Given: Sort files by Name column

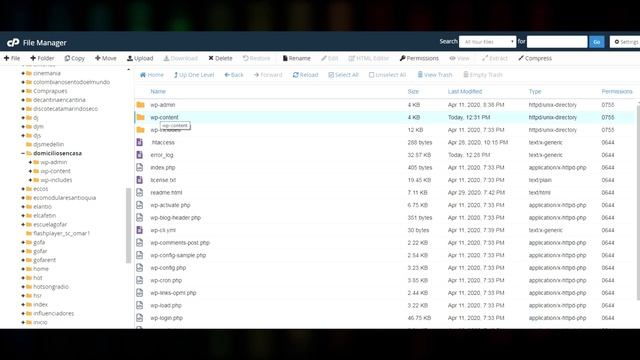Looking at the screenshot, I should tap(158, 91).
